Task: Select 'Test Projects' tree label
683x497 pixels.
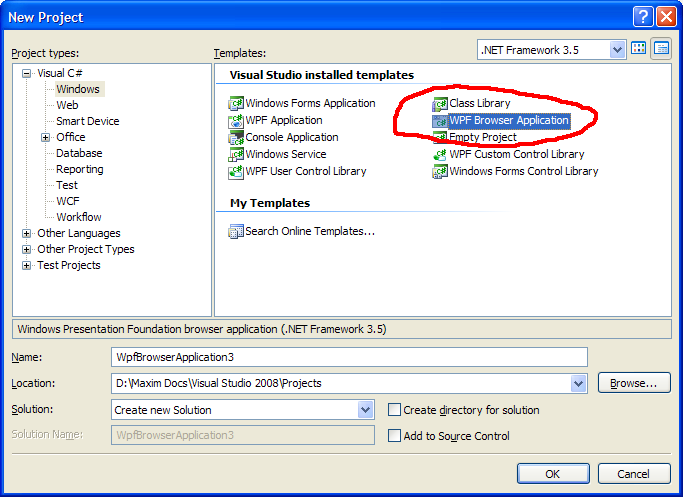Action: pos(69,265)
